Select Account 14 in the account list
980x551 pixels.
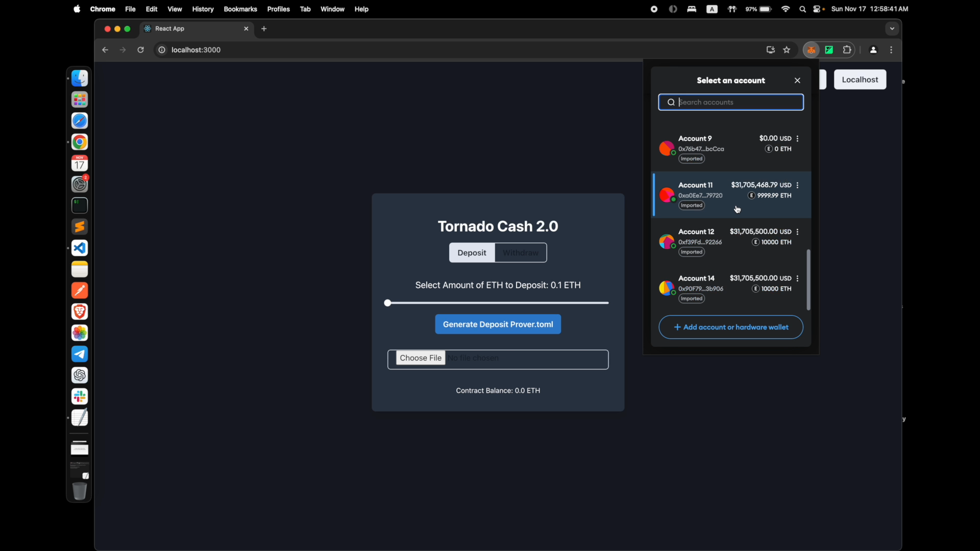(731, 288)
